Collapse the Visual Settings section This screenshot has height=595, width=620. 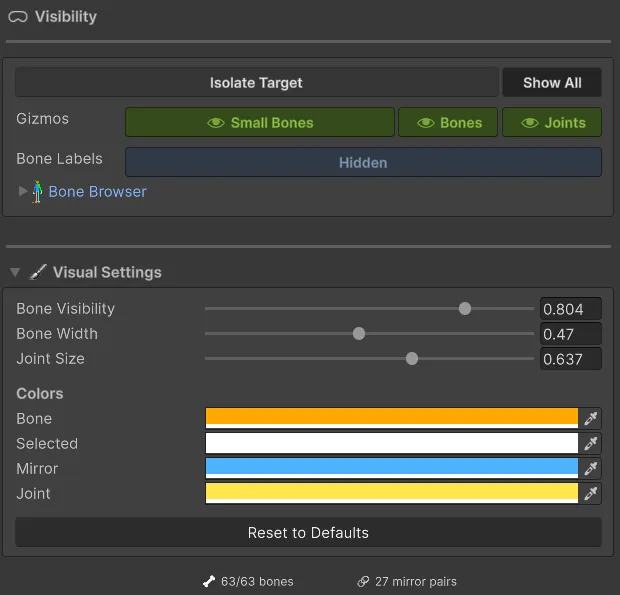(x=15, y=272)
